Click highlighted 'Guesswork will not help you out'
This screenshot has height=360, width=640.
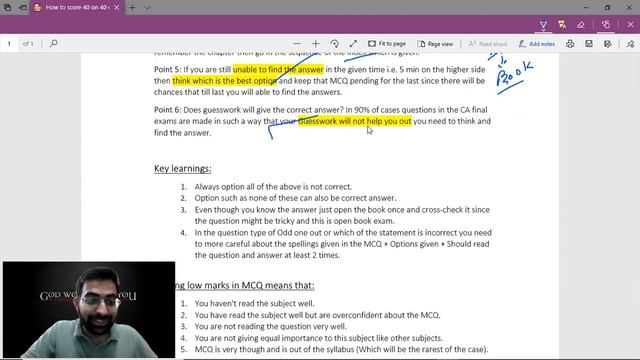(x=354, y=121)
